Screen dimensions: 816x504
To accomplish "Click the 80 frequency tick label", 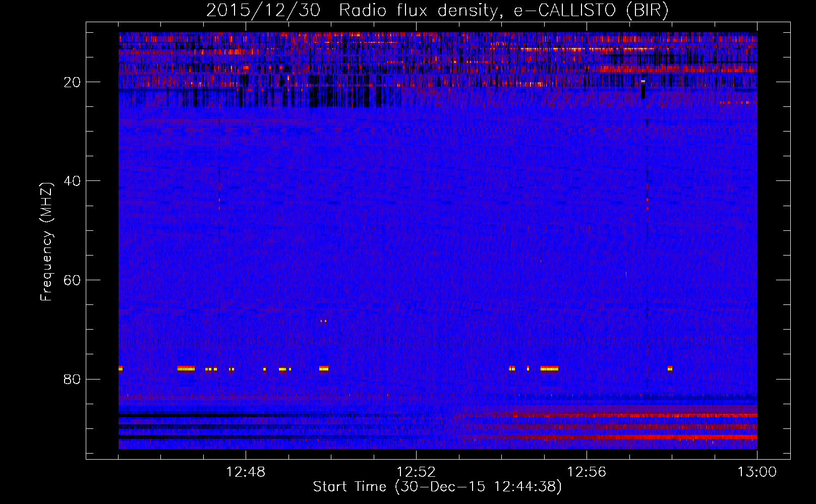I will [72, 379].
